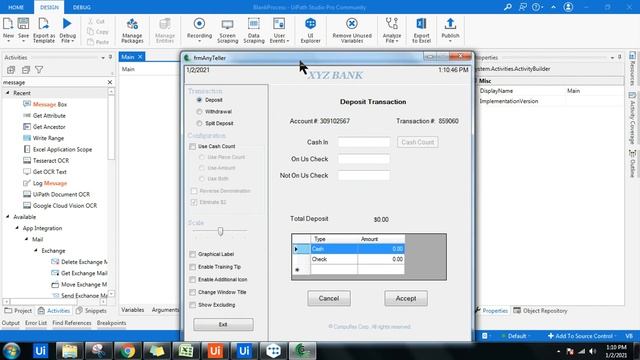Click the Windows Start button
Image resolution: width=640 pixels, height=360 pixels.
(x=11, y=351)
